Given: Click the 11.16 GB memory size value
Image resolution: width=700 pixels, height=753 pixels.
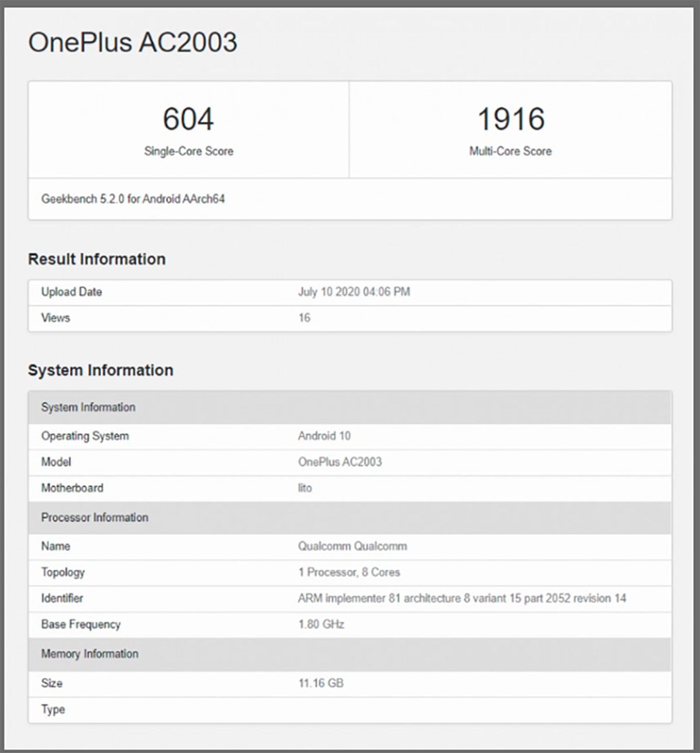Looking at the screenshot, I should [x=321, y=683].
